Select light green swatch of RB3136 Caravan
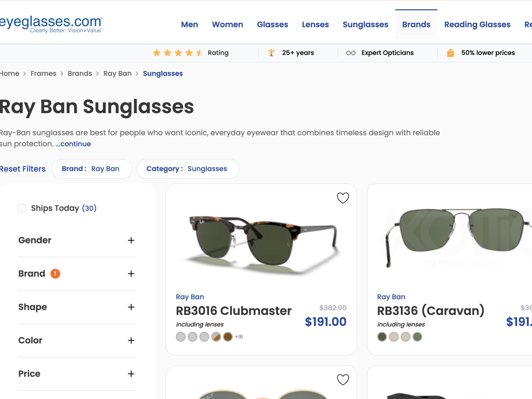The width and height of the screenshot is (532, 399). pos(417,337)
